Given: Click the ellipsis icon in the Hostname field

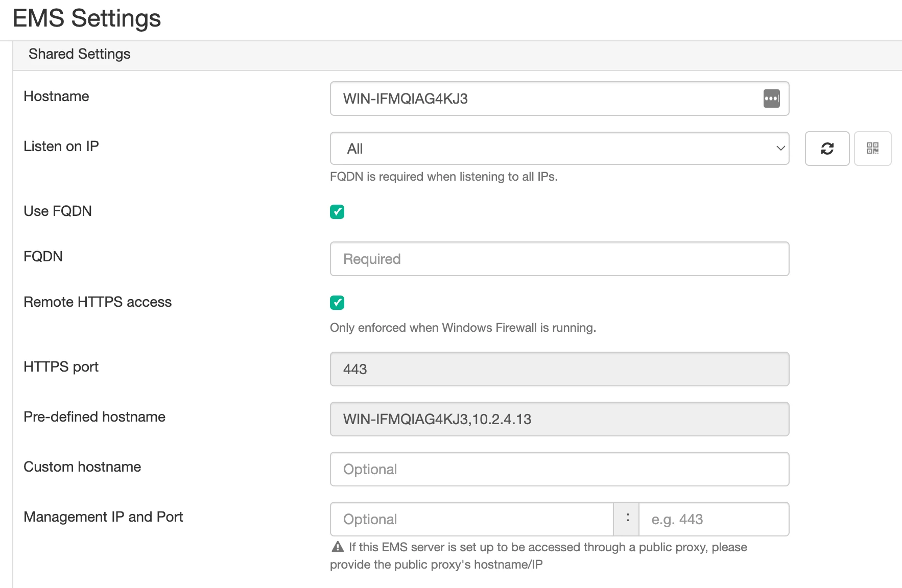Looking at the screenshot, I should [771, 99].
